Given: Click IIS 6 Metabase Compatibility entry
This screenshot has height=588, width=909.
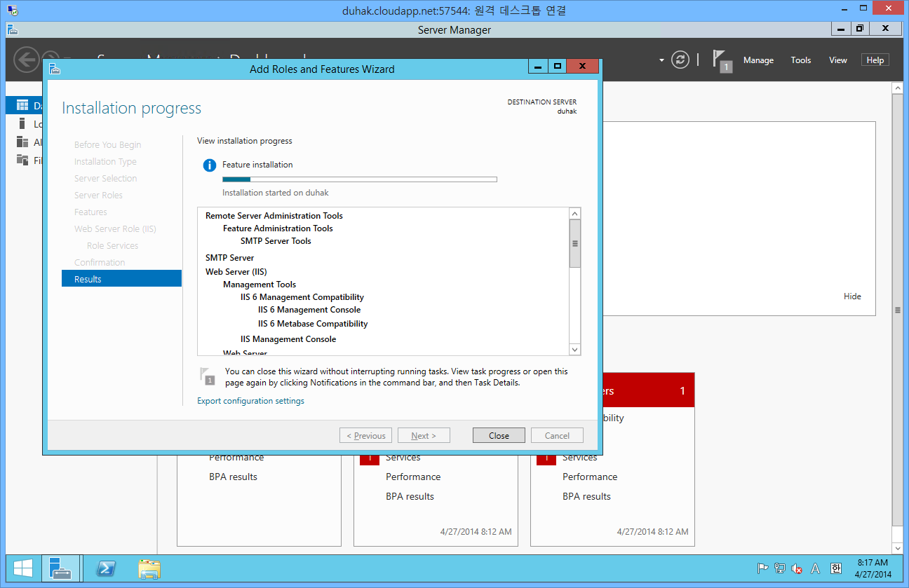Looking at the screenshot, I should pyautogui.click(x=313, y=324).
